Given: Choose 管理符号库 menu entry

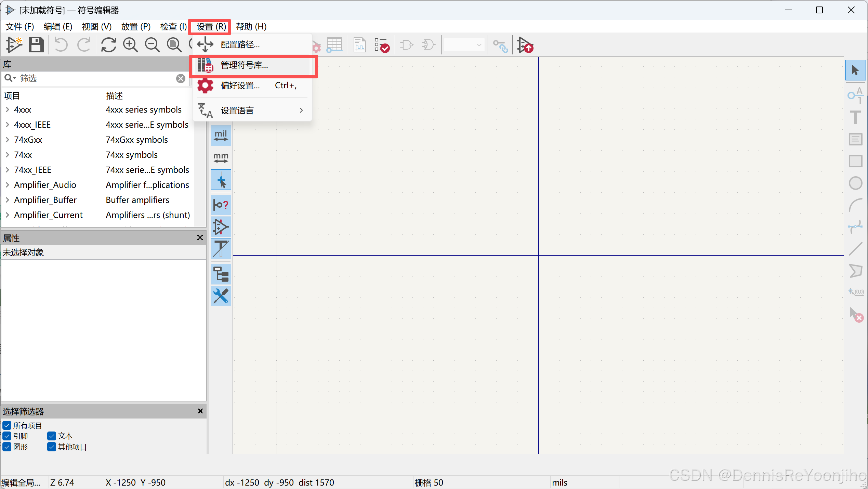Looking at the screenshot, I should click(252, 65).
